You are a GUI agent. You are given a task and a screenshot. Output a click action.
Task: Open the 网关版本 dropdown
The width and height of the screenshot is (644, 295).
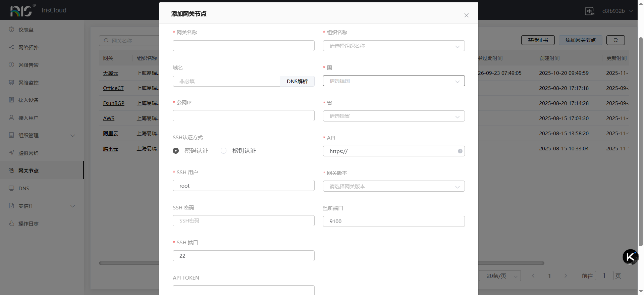point(393,186)
